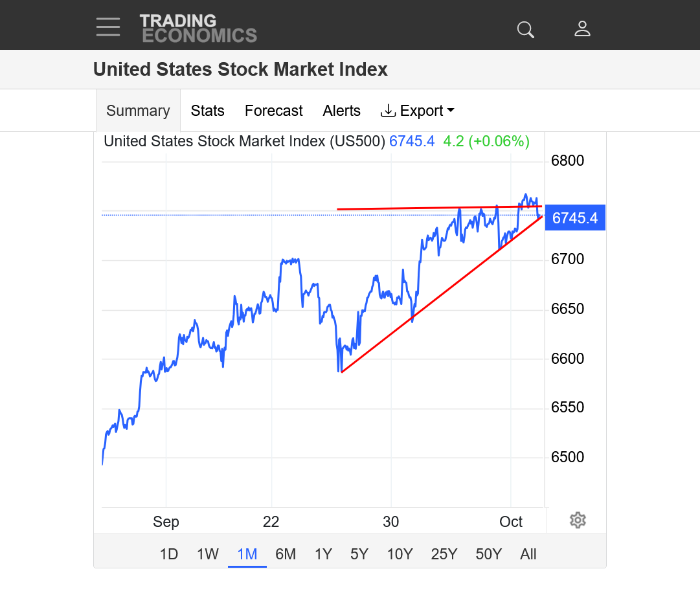Screen dimensions: 700x604
Task: Open chart settings gear icon
Action: 578,520
